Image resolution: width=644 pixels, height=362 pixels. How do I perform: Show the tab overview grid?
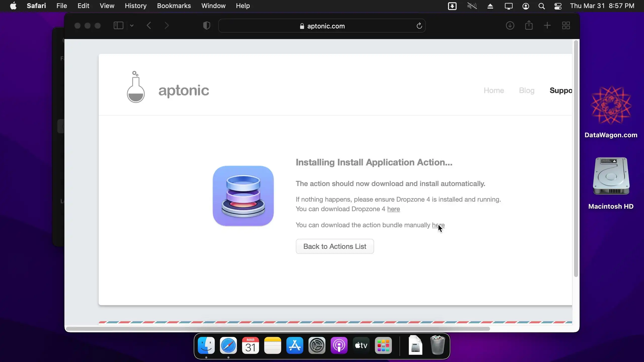(x=566, y=26)
